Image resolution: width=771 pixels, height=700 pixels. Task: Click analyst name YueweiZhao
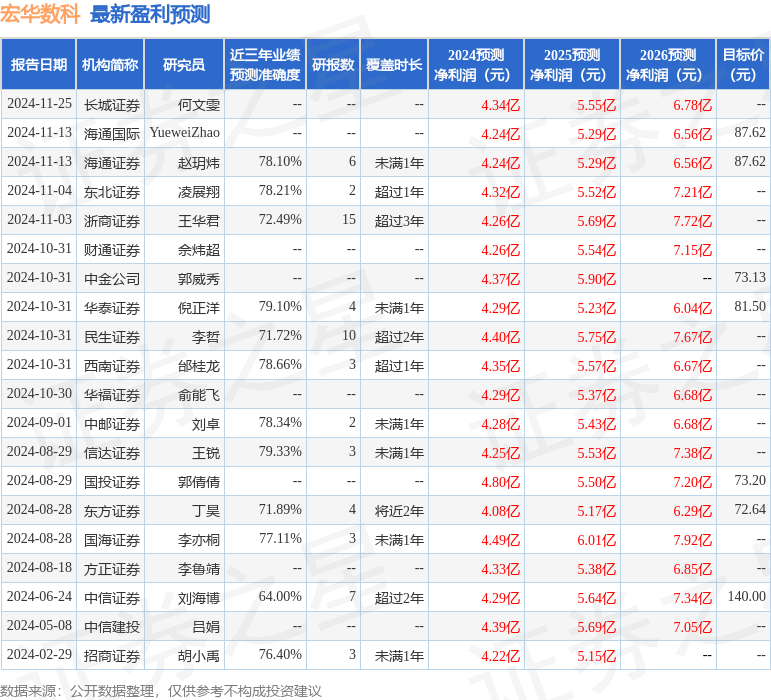(184, 133)
